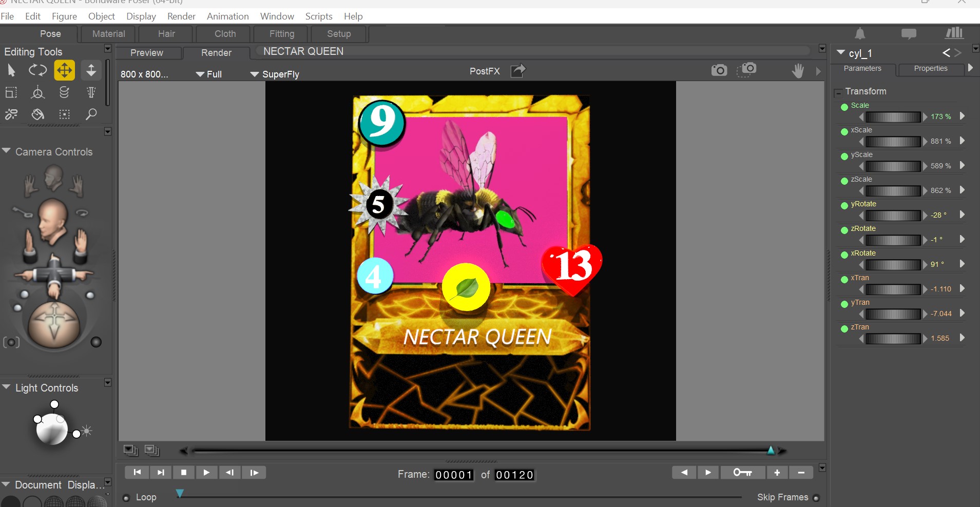Click the key icon button
The height and width of the screenshot is (507, 980).
743,473
